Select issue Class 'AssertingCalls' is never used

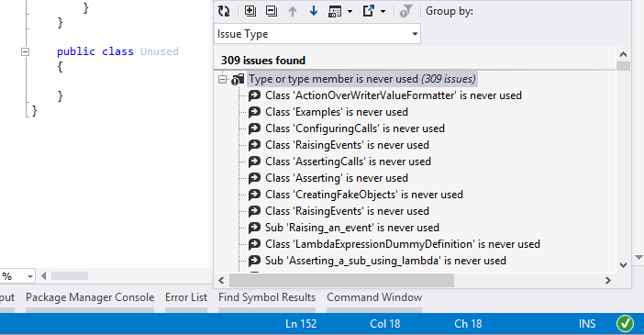348,162
